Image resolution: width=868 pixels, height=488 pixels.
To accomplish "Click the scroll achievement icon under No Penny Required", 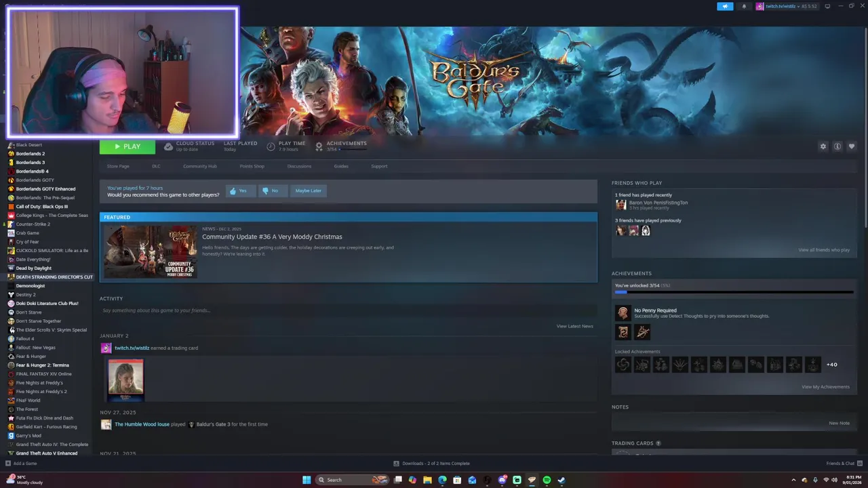I will pyautogui.click(x=623, y=332).
